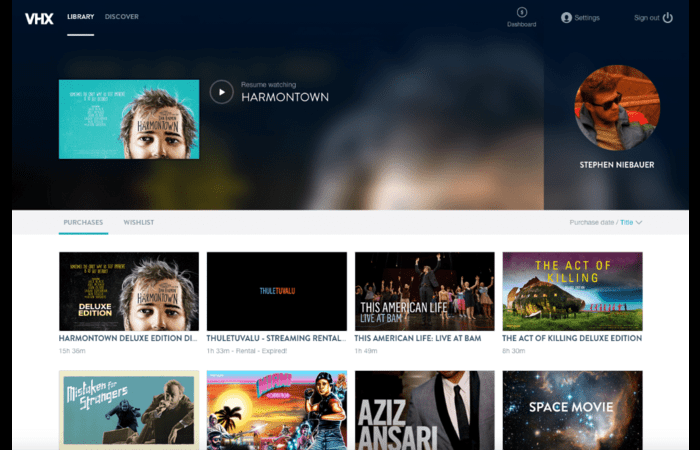700x450 pixels.
Task: Open The Act of Killing thumbnail
Action: (572, 291)
